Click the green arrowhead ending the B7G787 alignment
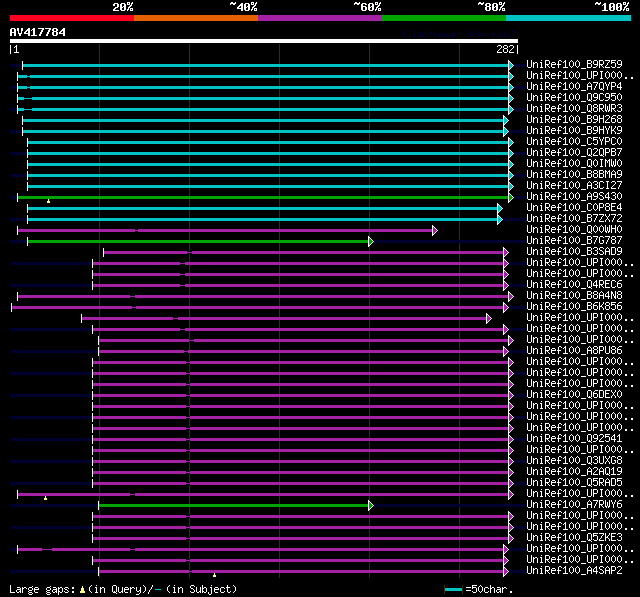 click(371, 242)
